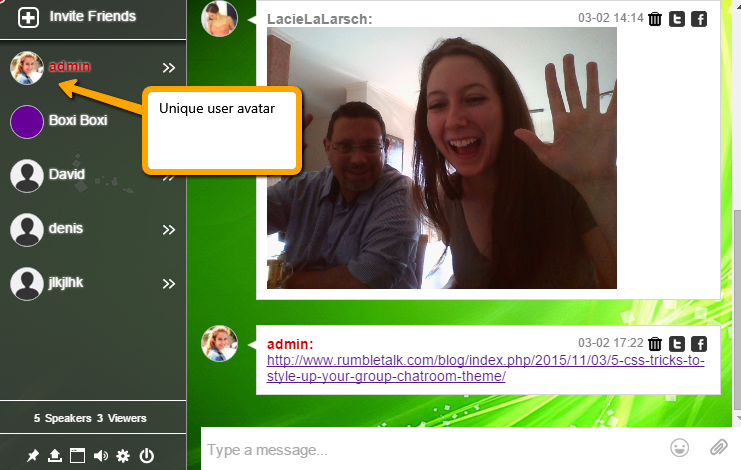Open chat settings gear icon
The image size is (741, 470).
click(x=123, y=456)
